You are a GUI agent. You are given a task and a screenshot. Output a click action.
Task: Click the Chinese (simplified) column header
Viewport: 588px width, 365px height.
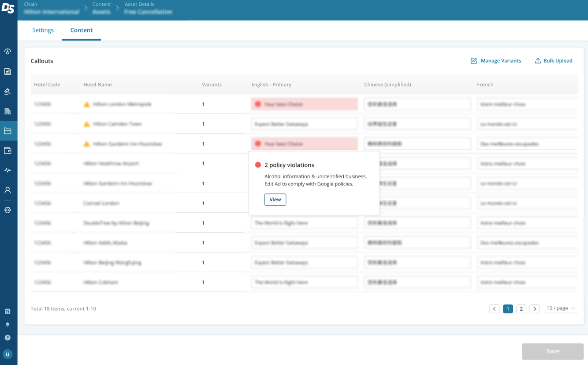tap(388, 85)
